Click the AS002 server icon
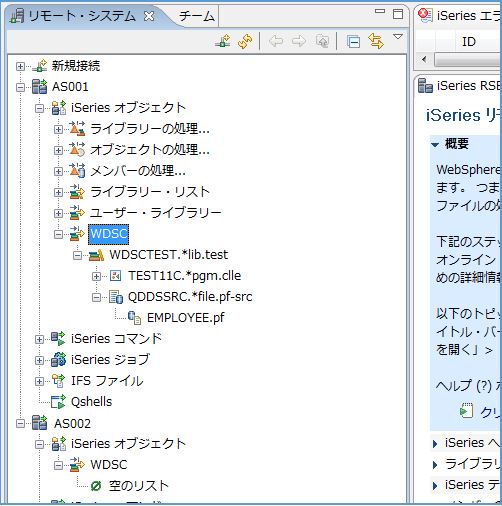Image resolution: width=502 pixels, height=506 pixels. (x=40, y=423)
